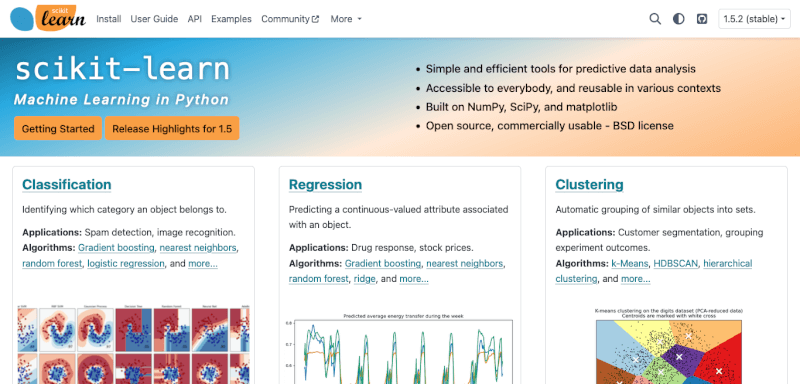Open the Classification heading link
The image size is (800, 384).
[x=66, y=184]
